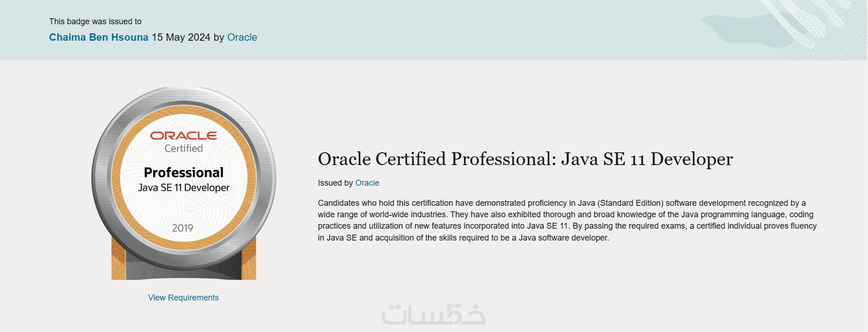868x332 pixels.
Task: Click the issue date "15 May 2024"
Action: [181, 37]
